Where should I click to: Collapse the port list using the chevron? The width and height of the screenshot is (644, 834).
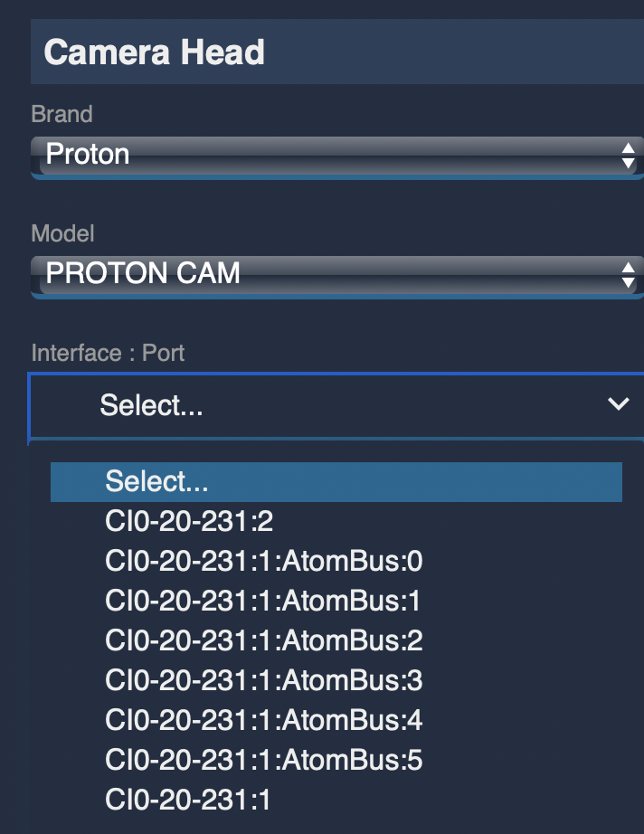tap(619, 404)
